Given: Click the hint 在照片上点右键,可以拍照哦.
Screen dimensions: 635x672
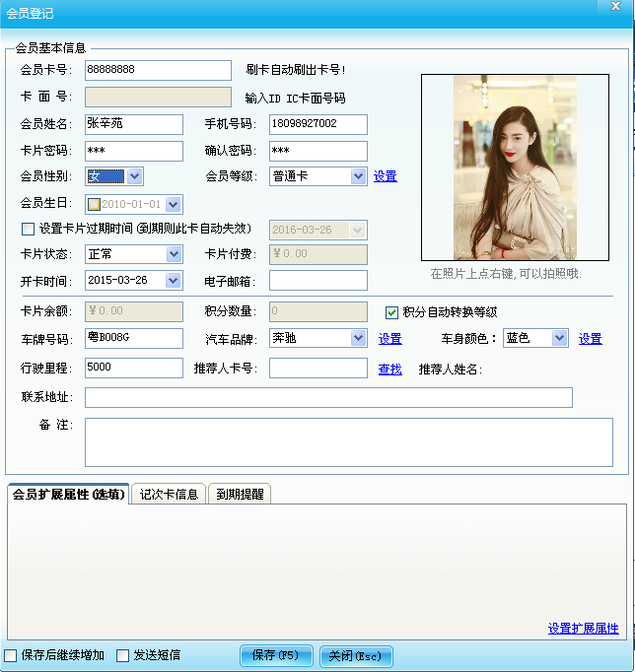Looking at the screenshot, I should point(506,273).
